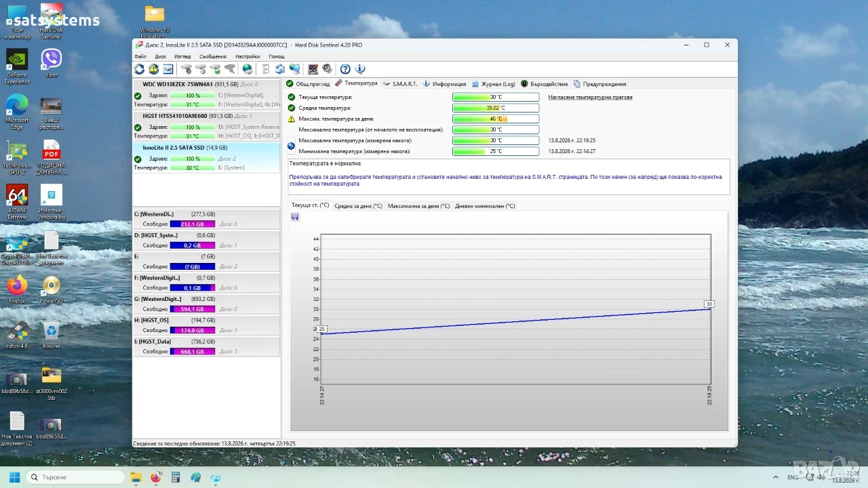This screenshot has width=868, height=488.
Task: Click the speaker sound toolbar icon
Action: [x=328, y=69]
